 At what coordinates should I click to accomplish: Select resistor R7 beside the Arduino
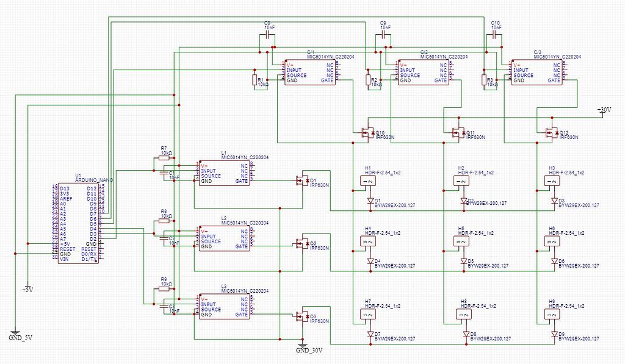164,157
